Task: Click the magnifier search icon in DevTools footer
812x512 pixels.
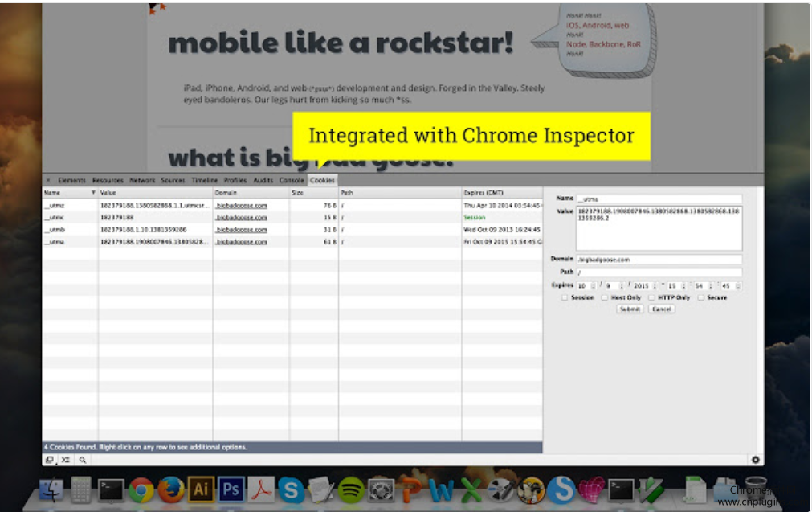Action: (x=83, y=460)
